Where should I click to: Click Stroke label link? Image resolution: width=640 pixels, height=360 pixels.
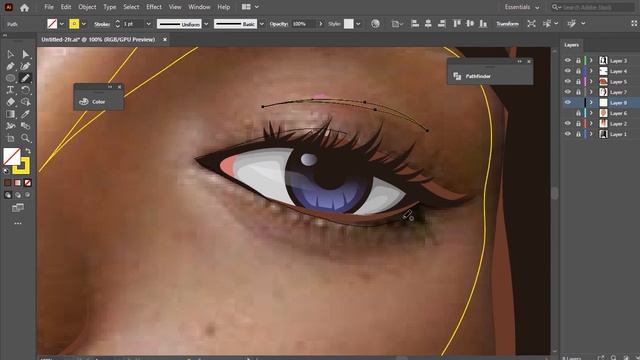click(x=102, y=24)
